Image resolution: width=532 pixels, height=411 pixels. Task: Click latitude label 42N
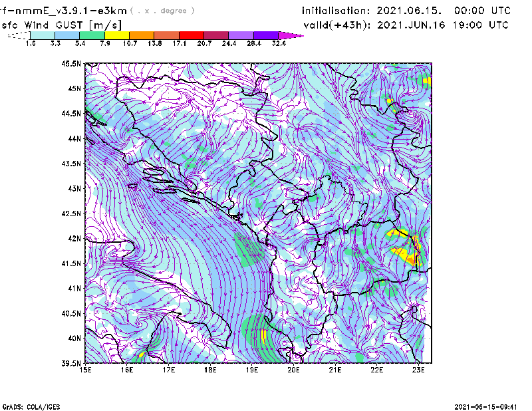coord(74,239)
